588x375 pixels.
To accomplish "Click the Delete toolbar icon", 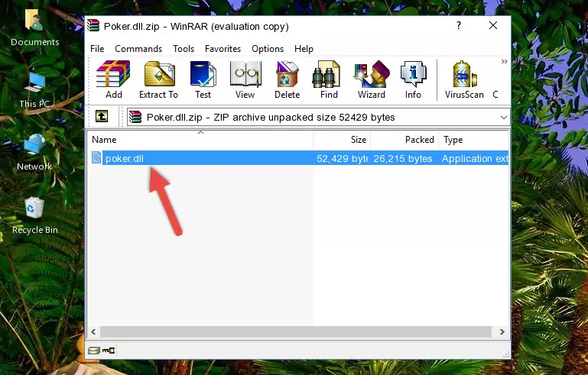I will click(288, 79).
